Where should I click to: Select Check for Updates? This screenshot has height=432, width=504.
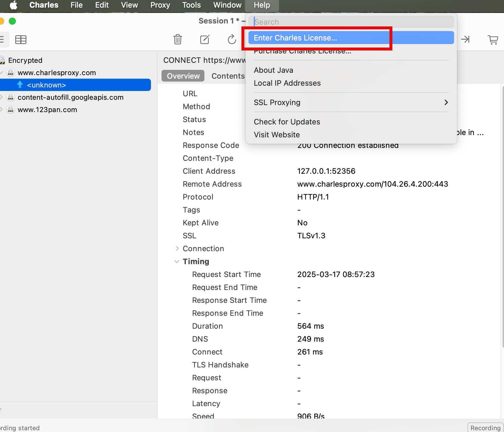(x=287, y=122)
